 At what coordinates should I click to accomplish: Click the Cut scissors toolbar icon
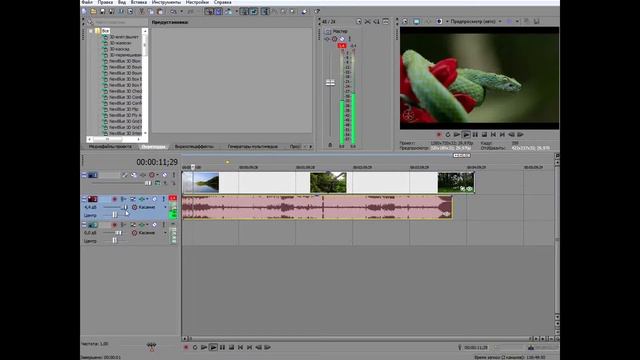(142, 11)
